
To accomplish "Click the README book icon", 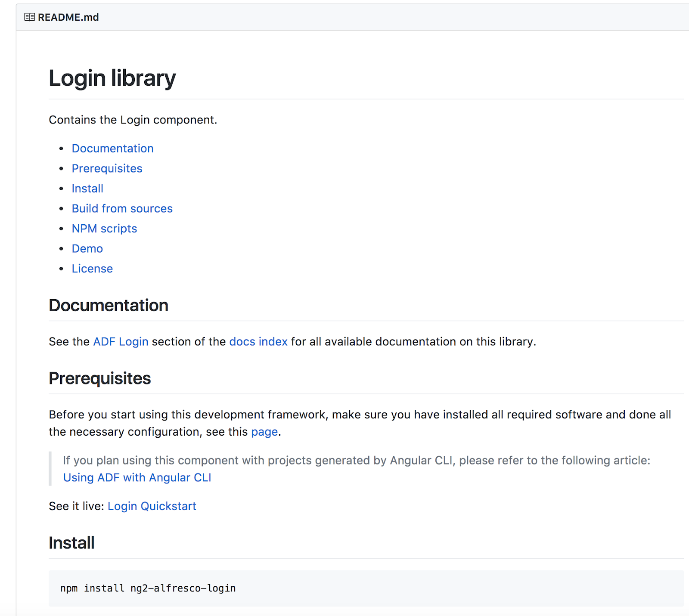I will [29, 17].
